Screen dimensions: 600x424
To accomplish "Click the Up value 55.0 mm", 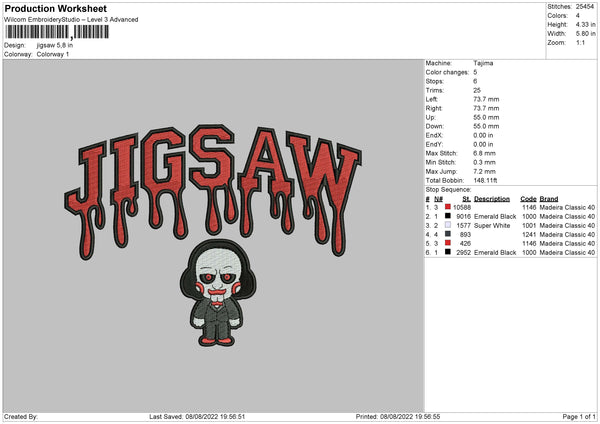I will click(x=486, y=117).
